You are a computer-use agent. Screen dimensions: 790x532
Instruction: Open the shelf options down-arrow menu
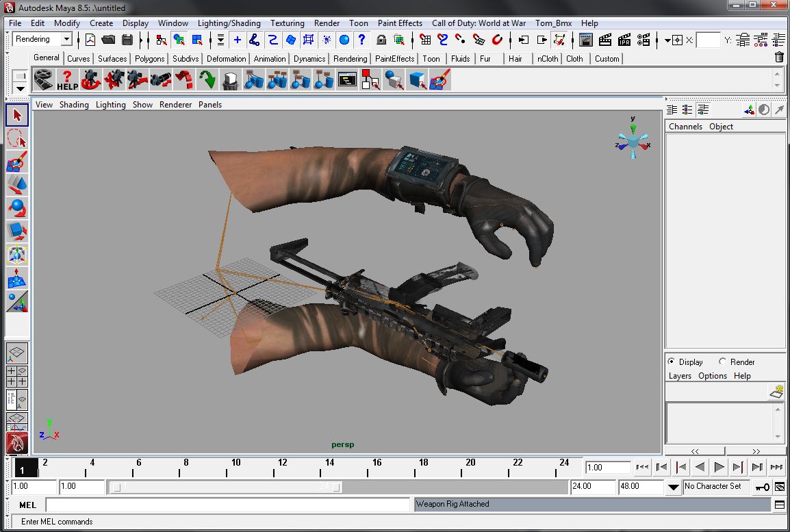pos(20,88)
